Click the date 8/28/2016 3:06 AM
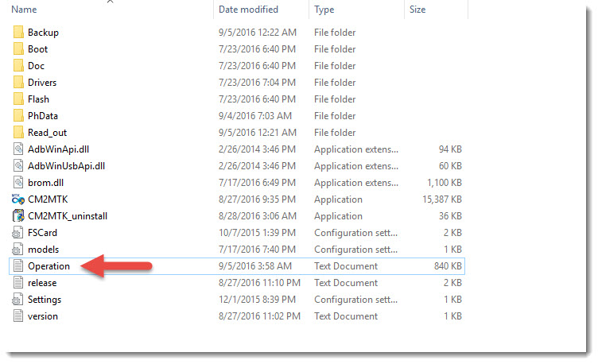 tap(258, 216)
